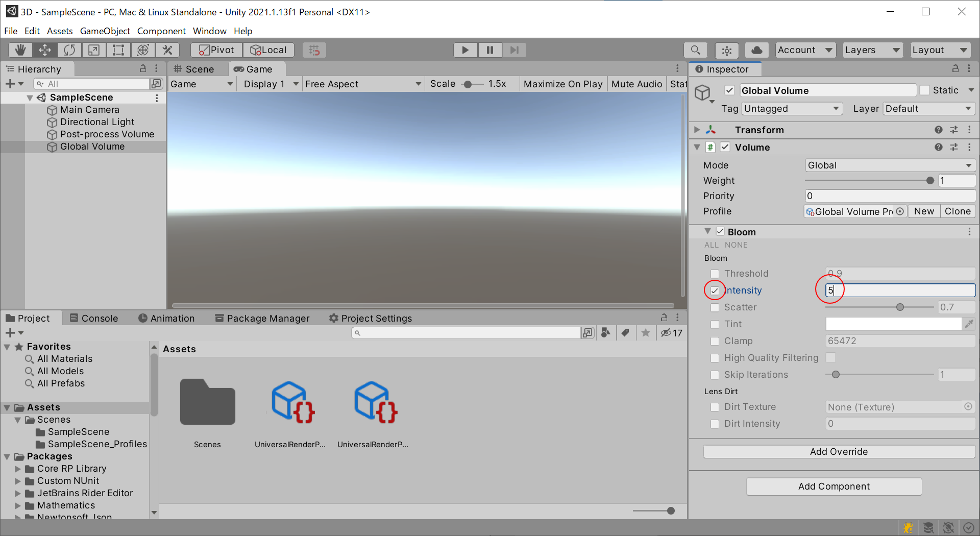This screenshot has width=980, height=536.
Task: Open the custom editor tools icon
Action: [x=167, y=50]
